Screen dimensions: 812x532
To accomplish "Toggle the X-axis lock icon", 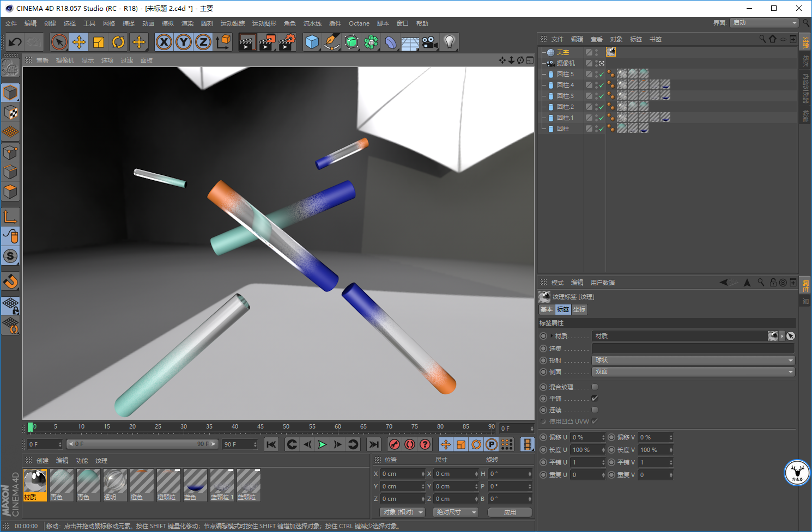I will (x=164, y=42).
